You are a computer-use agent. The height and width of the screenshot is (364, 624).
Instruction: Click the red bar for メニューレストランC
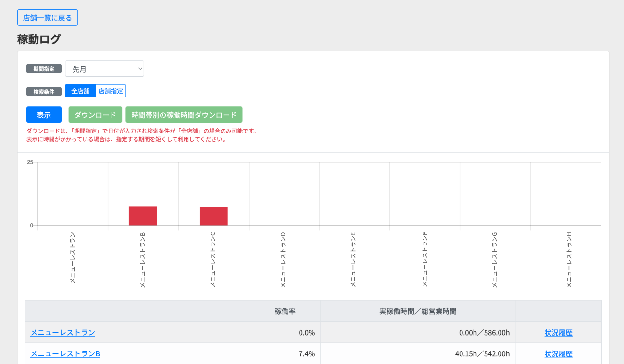(x=213, y=216)
